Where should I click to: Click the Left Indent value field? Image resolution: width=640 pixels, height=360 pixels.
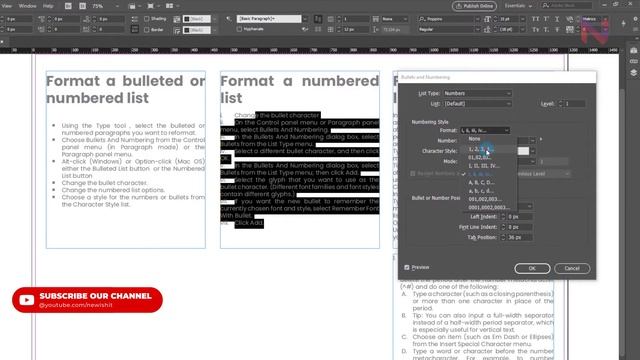click(x=520, y=217)
